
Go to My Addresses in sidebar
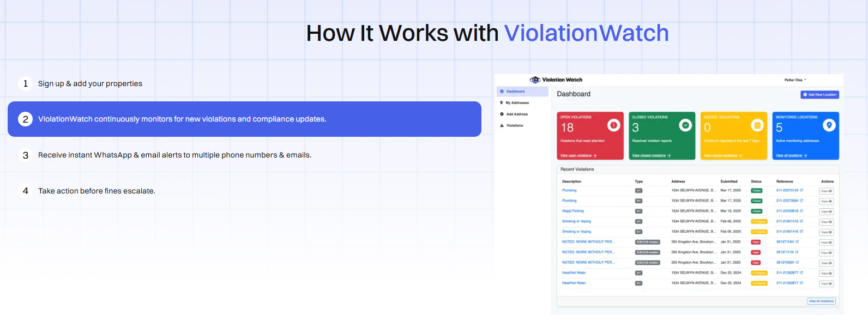[x=517, y=102]
